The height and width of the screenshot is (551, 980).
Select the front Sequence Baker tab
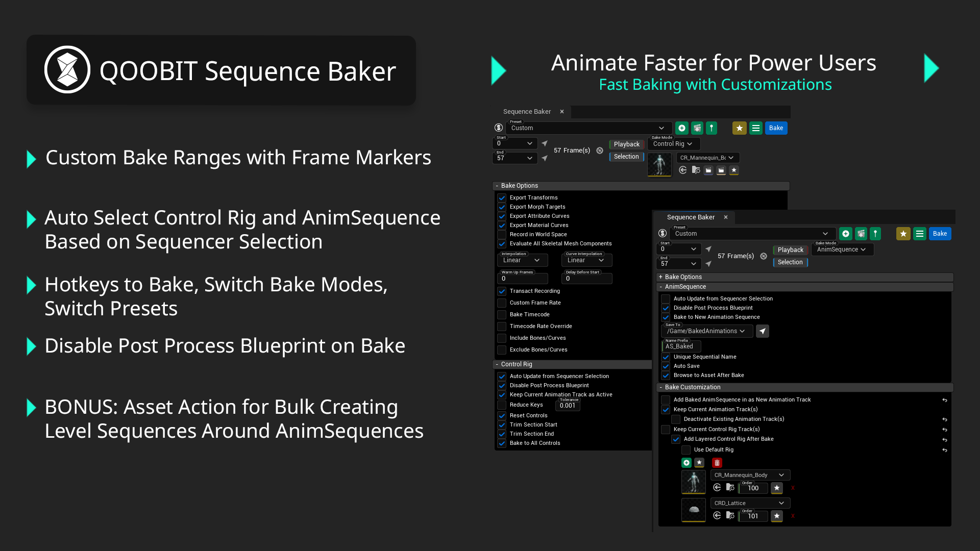695,217
